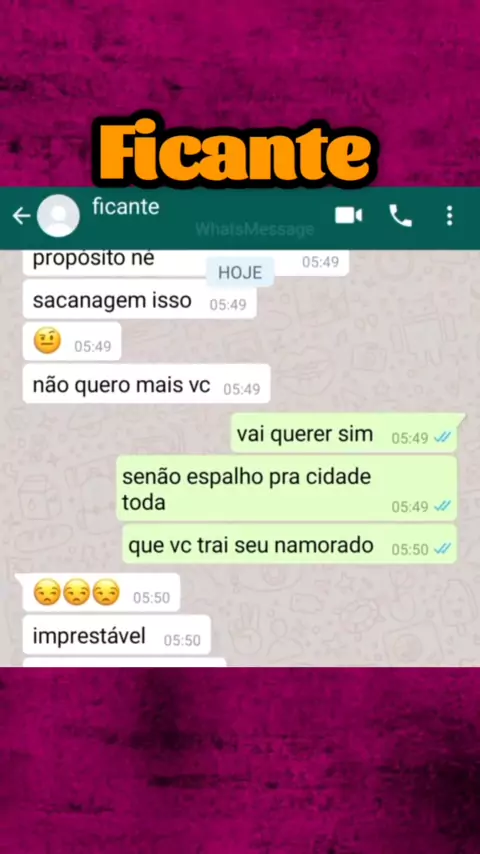
Task: Select message 'que vc trai seu namorado'
Action: (289, 544)
